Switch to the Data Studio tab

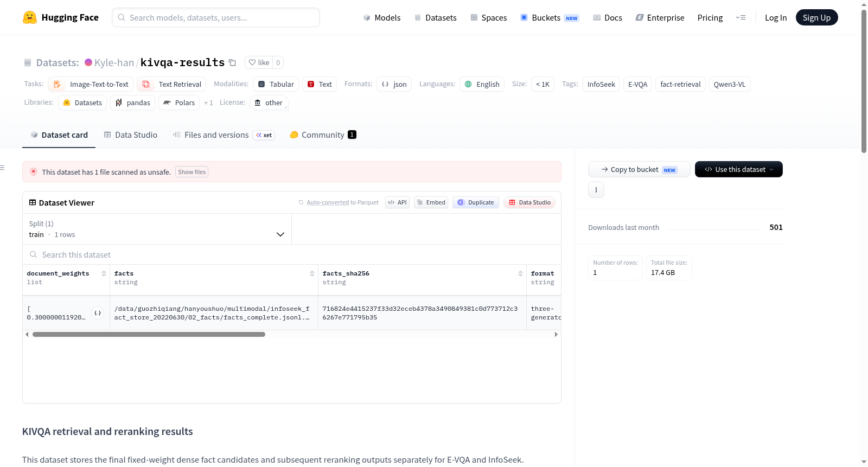click(130, 135)
